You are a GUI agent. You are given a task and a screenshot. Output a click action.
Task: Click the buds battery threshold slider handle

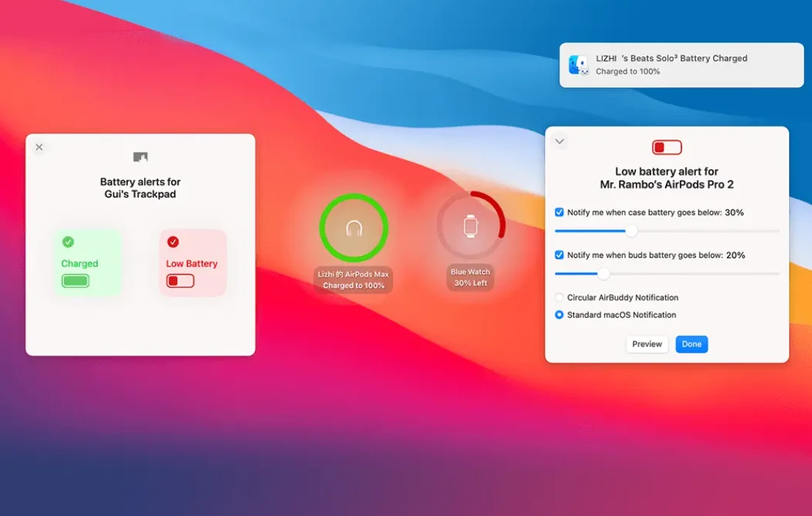[603, 274]
